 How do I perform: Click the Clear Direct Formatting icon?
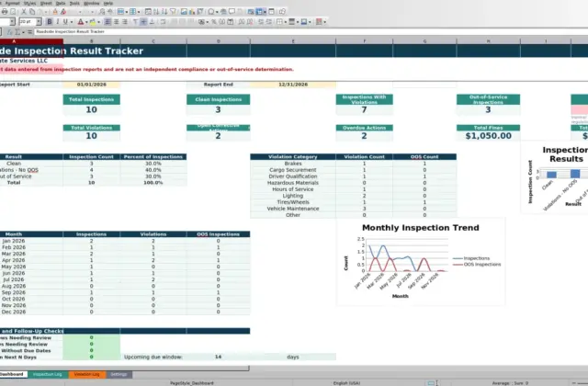[63, 12]
